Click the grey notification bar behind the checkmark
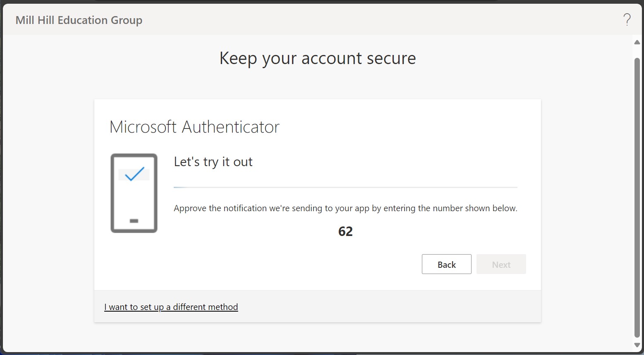The image size is (644, 355). pos(134,175)
